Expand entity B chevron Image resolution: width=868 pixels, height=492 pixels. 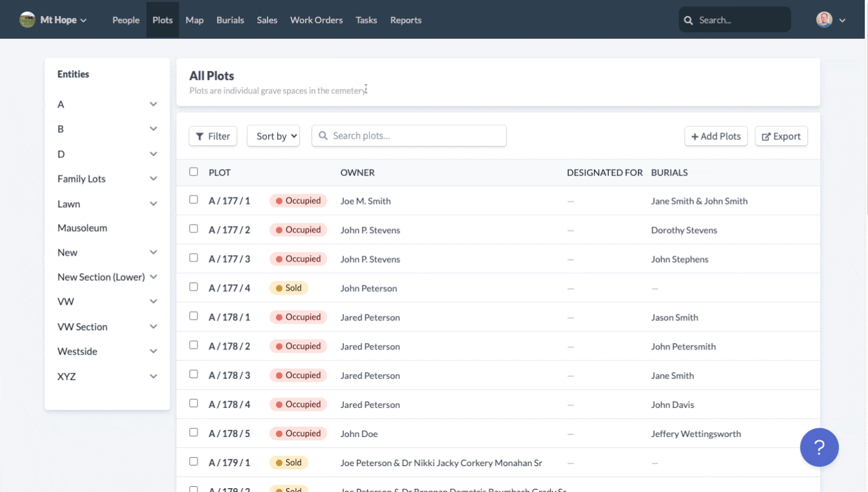point(154,129)
